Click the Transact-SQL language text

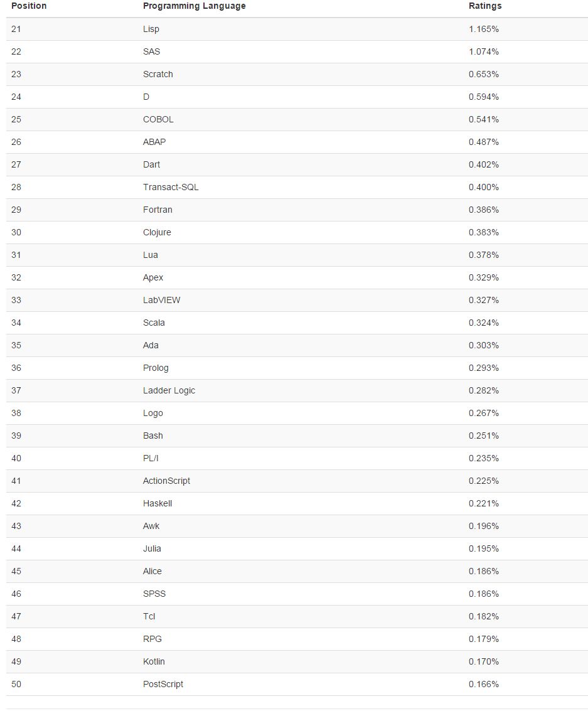click(x=171, y=187)
